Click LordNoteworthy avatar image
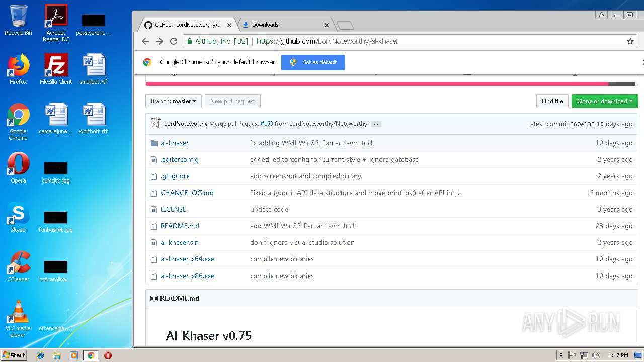644x362 pixels. coord(156,124)
